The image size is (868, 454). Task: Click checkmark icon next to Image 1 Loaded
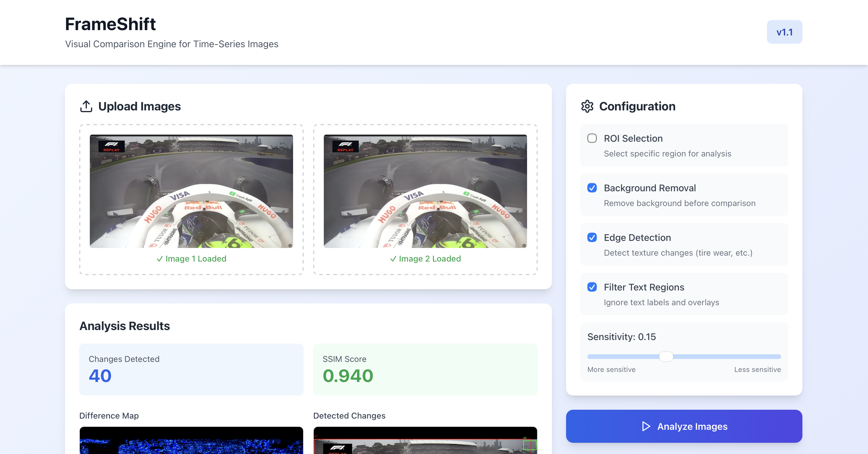(x=160, y=259)
